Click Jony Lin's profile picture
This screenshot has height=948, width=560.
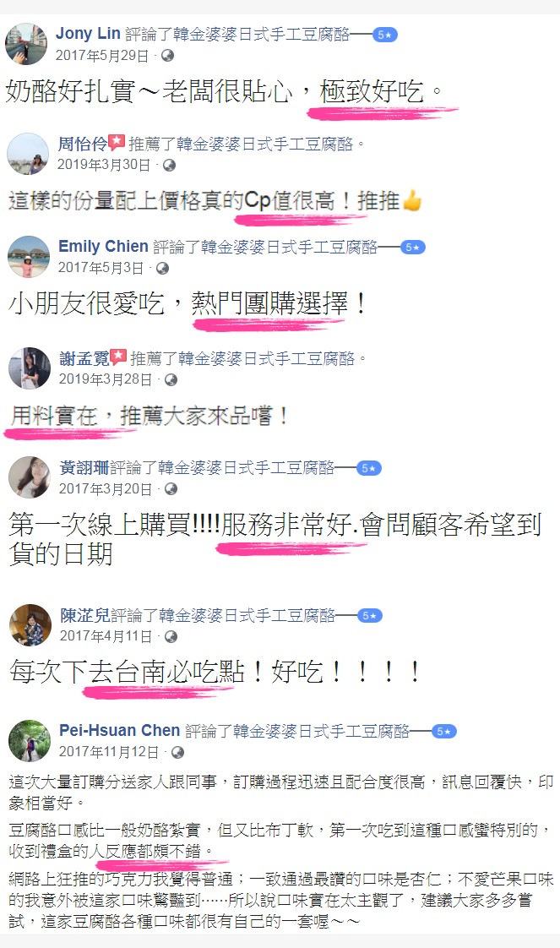click(x=26, y=44)
